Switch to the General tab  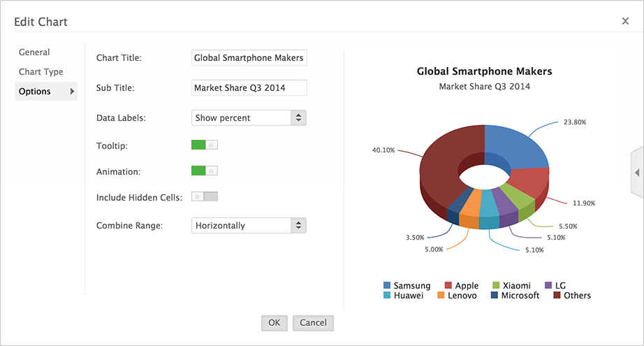pyautogui.click(x=34, y=52)
